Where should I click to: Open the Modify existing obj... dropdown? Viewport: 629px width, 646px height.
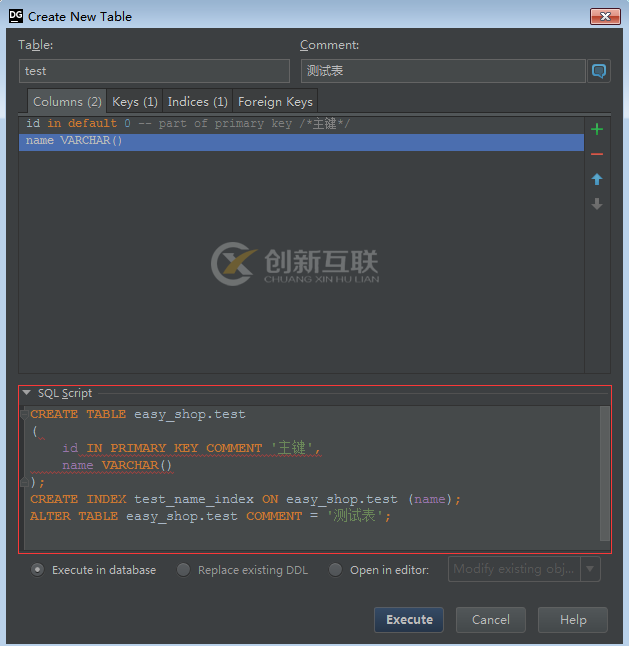click(x=524, y=569)
